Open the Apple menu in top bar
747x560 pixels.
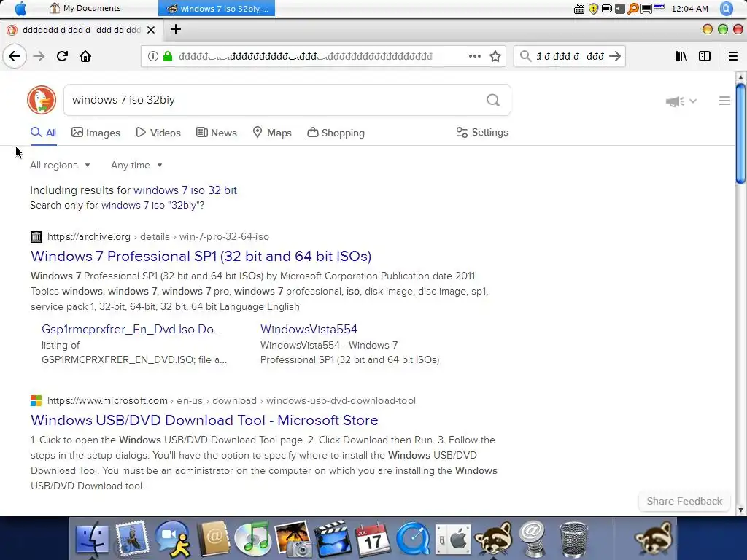21,9
